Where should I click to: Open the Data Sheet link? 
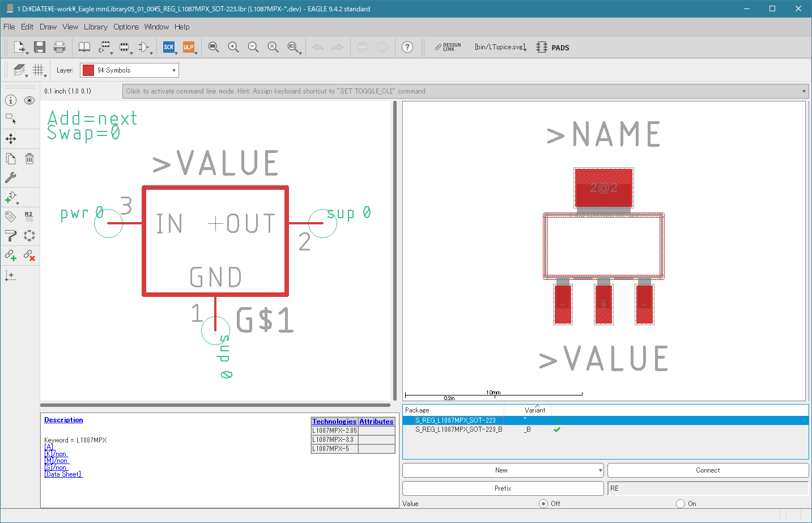(63, 474)
